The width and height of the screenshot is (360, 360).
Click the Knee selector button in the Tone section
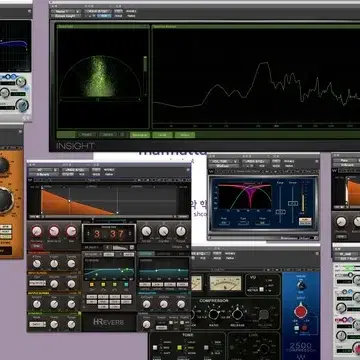click(155, 347)
